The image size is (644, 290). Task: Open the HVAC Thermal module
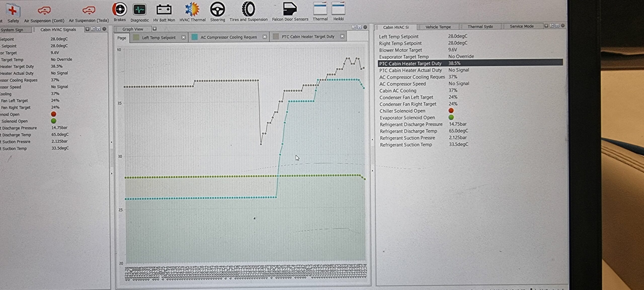[192, 12]
